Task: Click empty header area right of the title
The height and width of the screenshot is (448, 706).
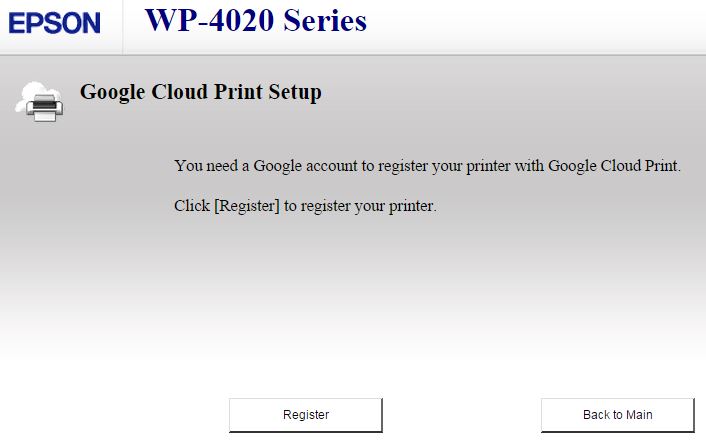Action: click(540, 25)
